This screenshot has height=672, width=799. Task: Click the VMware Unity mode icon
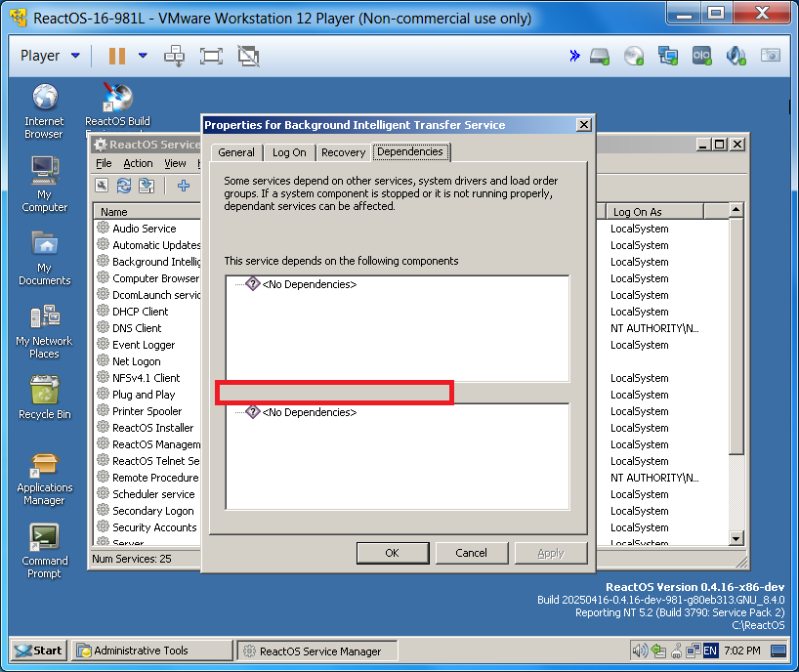tap(248, 56)
